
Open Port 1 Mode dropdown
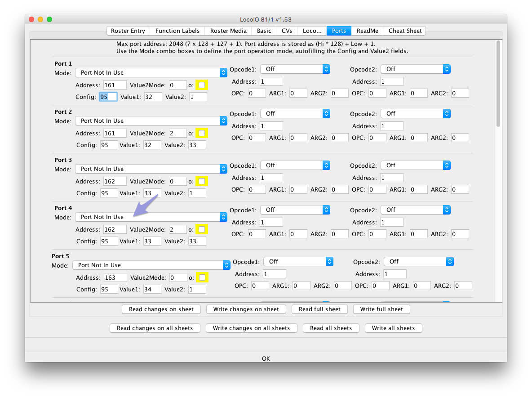coord(151,72)
